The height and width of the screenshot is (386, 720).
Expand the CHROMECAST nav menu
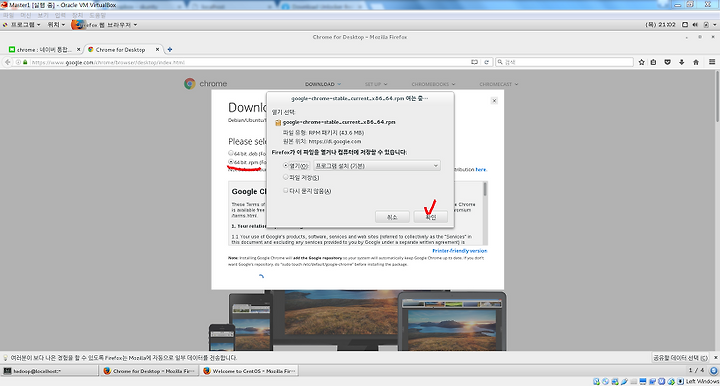pyautogui.click(x=499, y=84)
